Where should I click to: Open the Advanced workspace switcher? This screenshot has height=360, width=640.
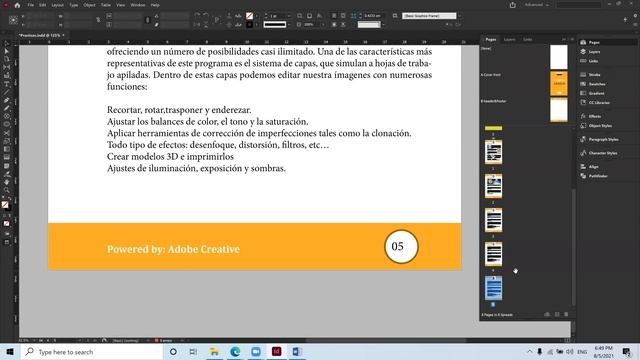click(536, 5)
